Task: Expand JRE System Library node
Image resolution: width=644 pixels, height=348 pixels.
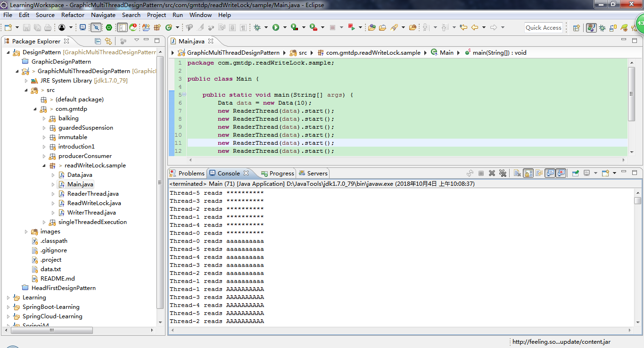Action: point(26,81)
